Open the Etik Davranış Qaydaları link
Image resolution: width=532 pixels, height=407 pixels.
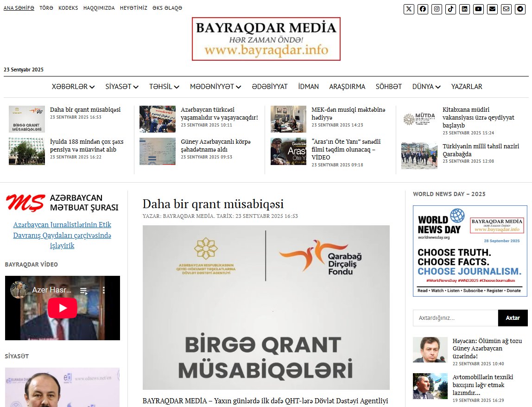[x=62, y=235]
